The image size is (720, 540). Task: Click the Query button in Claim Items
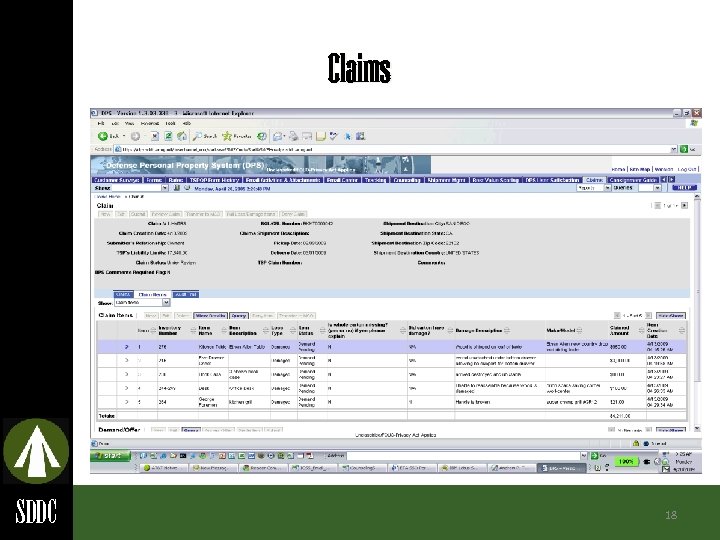(x=239, y=316)
